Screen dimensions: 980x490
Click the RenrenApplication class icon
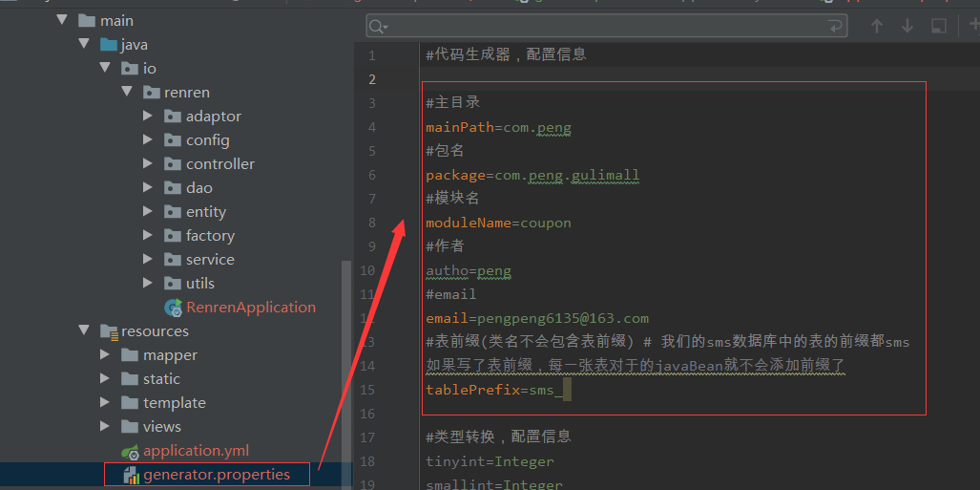[173, 307]
